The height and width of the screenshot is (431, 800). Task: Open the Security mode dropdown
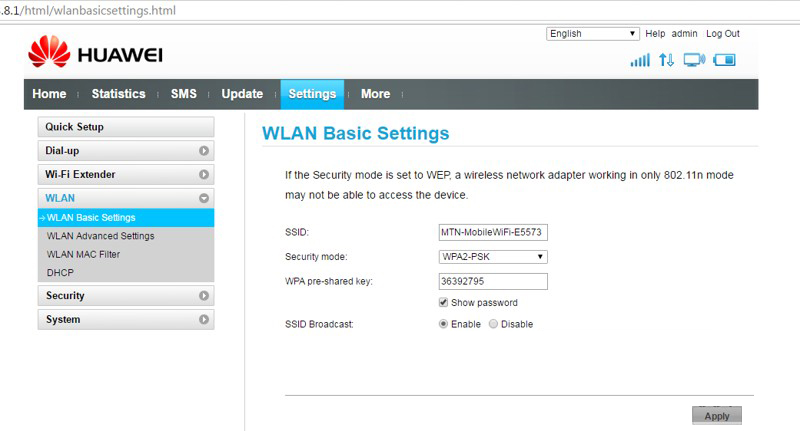493,257
